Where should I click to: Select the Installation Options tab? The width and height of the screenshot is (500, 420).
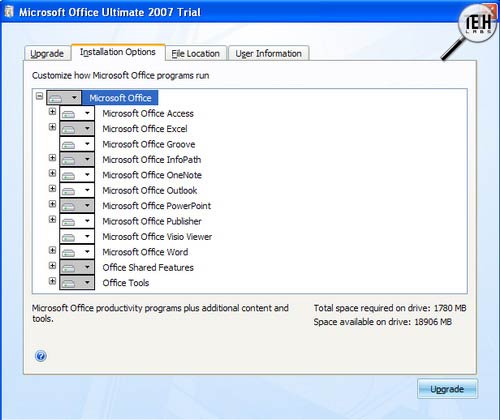118,52
